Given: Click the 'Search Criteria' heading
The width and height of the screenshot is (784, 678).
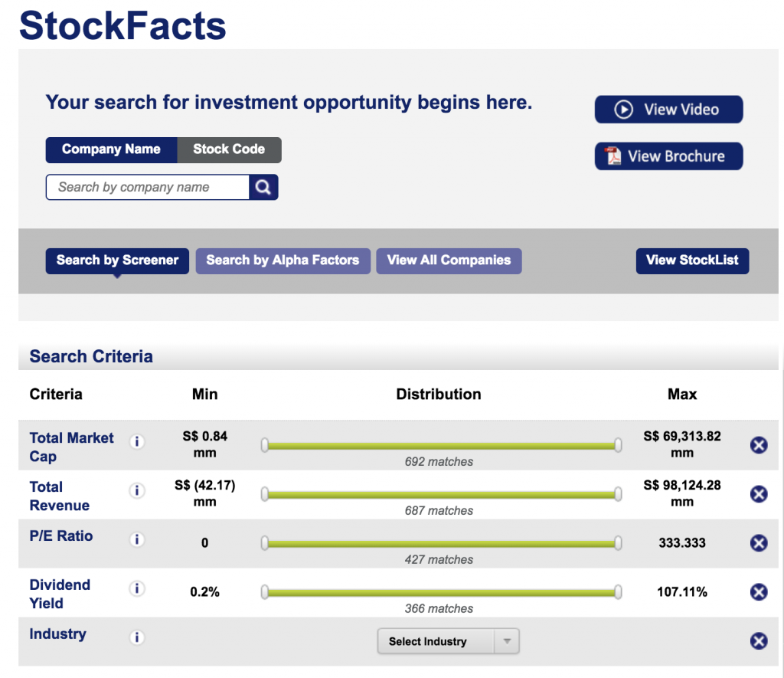Looking at the screenshot, I should 91,356.
